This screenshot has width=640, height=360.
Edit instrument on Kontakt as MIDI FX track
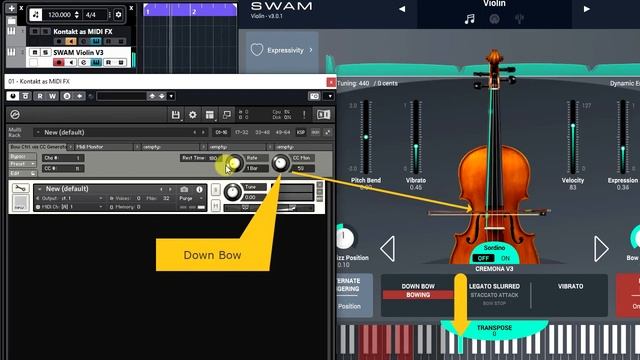point(96,41)
